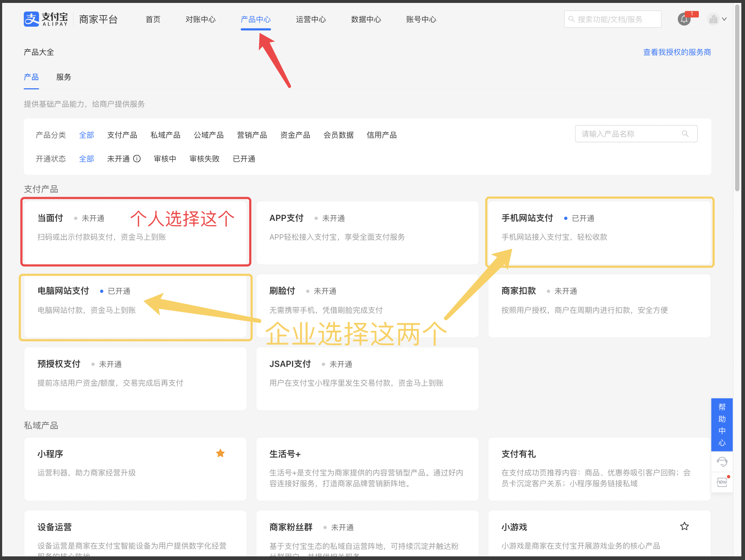Open the 商家扣款 product card
The image size is (745, 560).
599,306
